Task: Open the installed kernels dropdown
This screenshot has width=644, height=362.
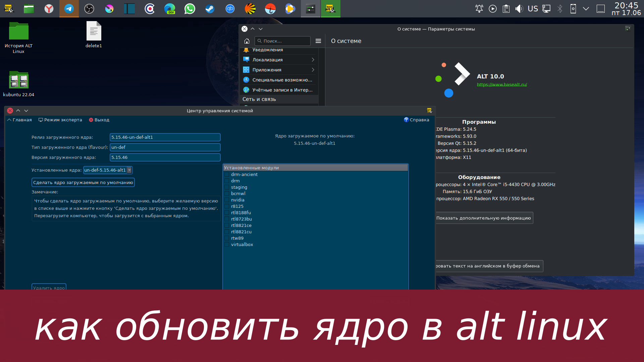Action: point(130,170)
